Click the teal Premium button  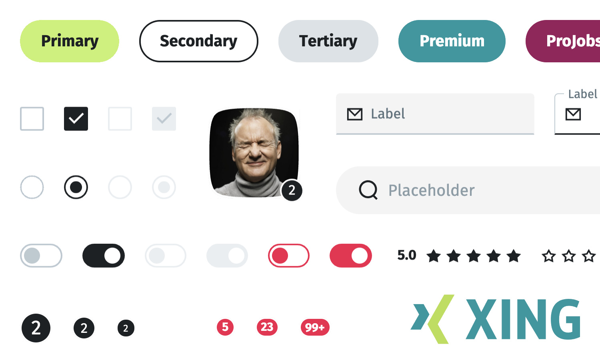tap(452, 41)
